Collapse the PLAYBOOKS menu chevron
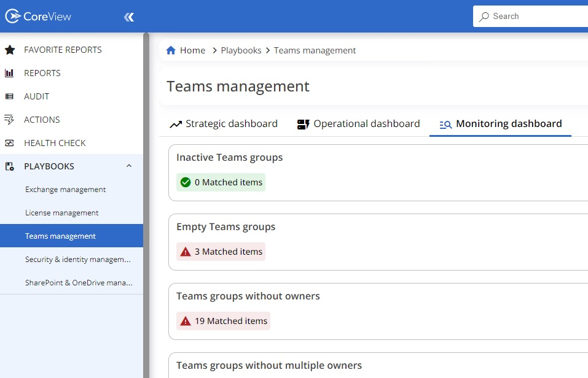Viewport: 588px width, 378px height. click(129, 166)
